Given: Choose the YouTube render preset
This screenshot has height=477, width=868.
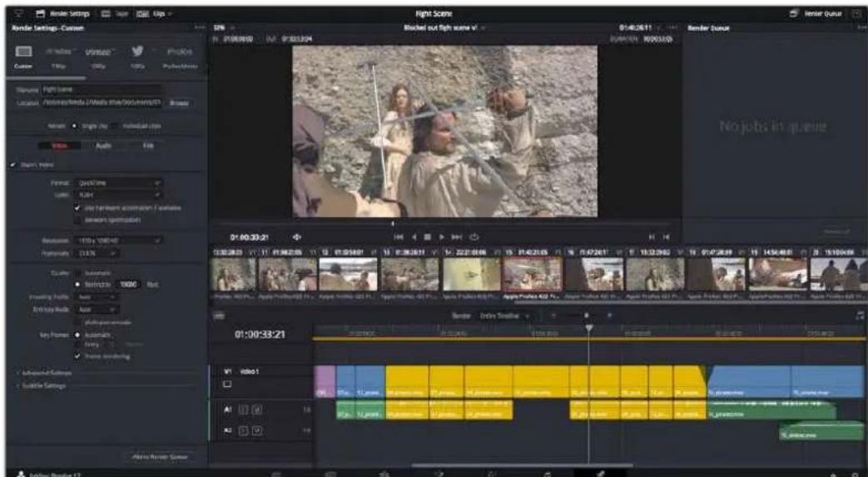Looking at the screenshot, I should tap(57, 52).
